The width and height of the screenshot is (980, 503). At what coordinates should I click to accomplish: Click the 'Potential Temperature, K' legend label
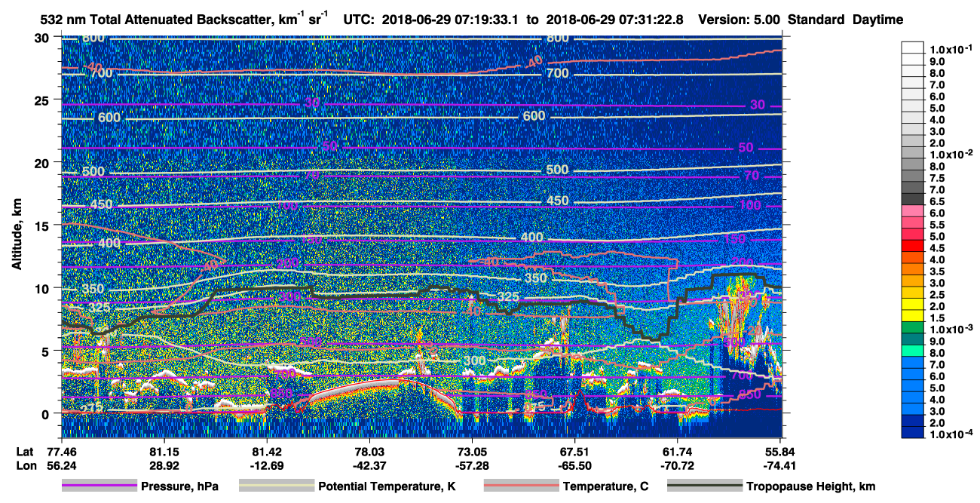[387, 486]
